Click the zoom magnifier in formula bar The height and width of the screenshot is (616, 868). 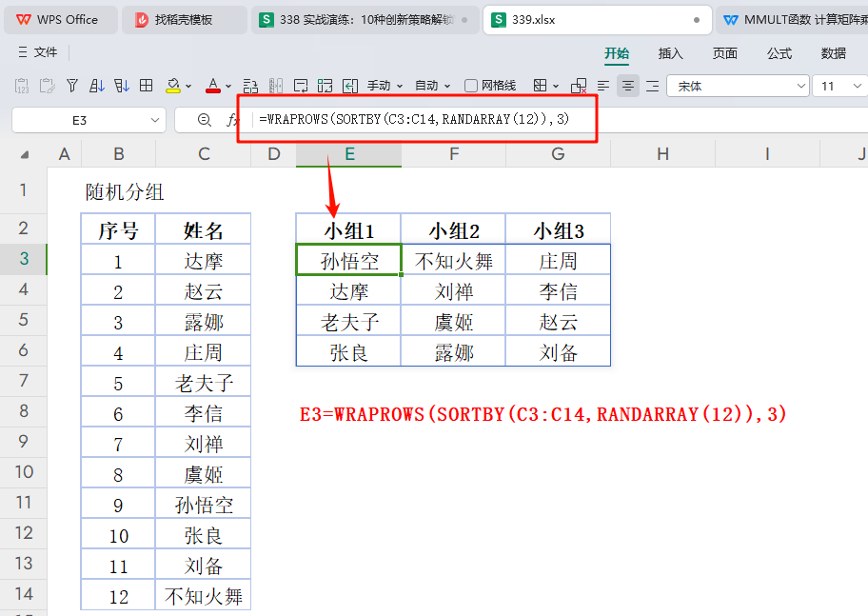(x=205, y=120)
